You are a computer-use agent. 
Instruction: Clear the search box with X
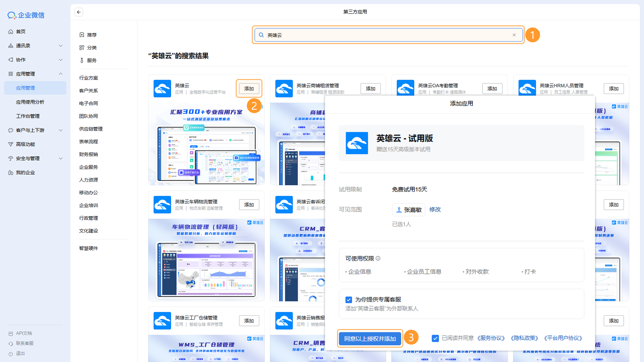coord(514,35)
